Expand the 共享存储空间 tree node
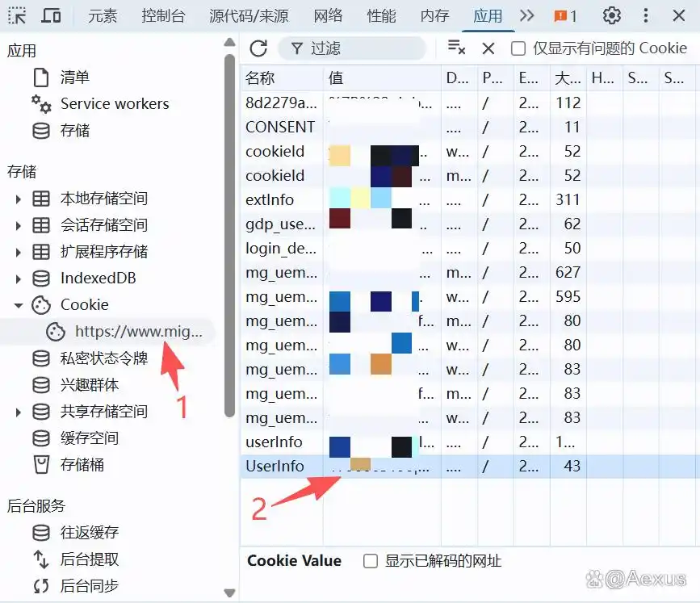The height and width of the screenshot is (603, 700). click(x=18, y=412)
